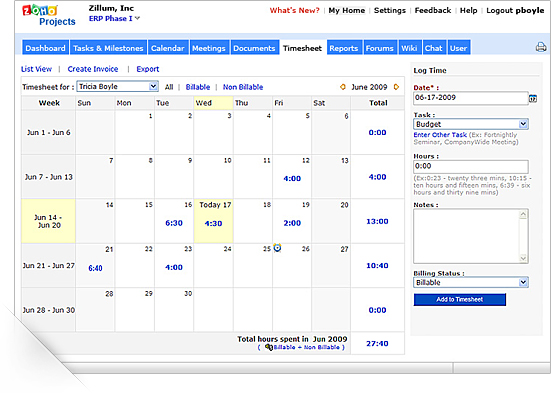Click the printer icon
This screenshot has width=551, height=393.
pyautogui.click(x=541, y=47)
